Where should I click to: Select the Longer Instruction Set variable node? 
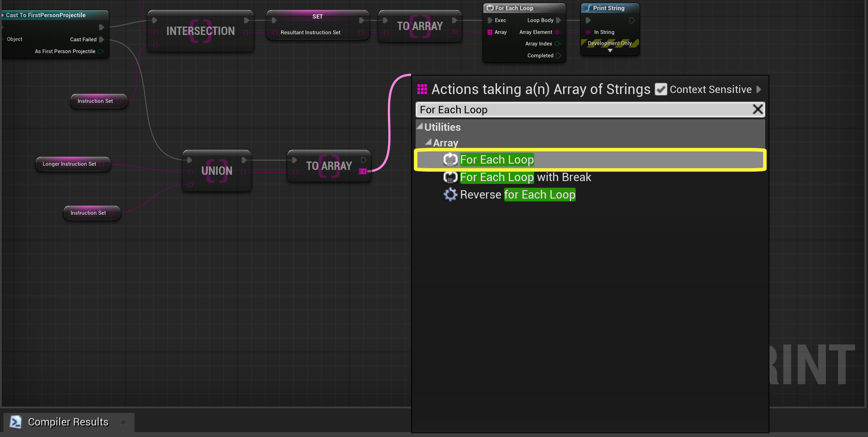click(x=69, y=164)
